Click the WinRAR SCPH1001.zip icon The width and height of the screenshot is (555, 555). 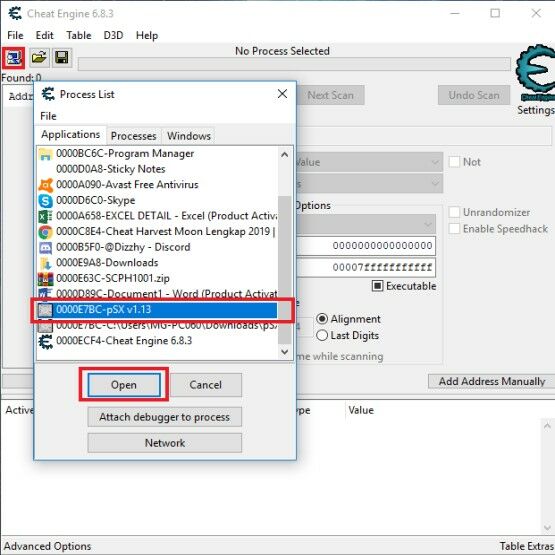click(x=45, y=279)
